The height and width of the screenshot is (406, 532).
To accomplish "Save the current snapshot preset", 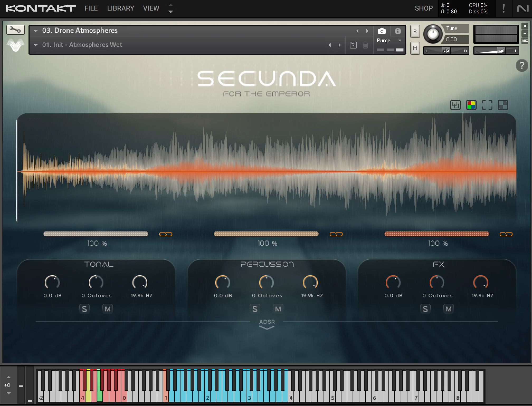I will pos(353,45).
